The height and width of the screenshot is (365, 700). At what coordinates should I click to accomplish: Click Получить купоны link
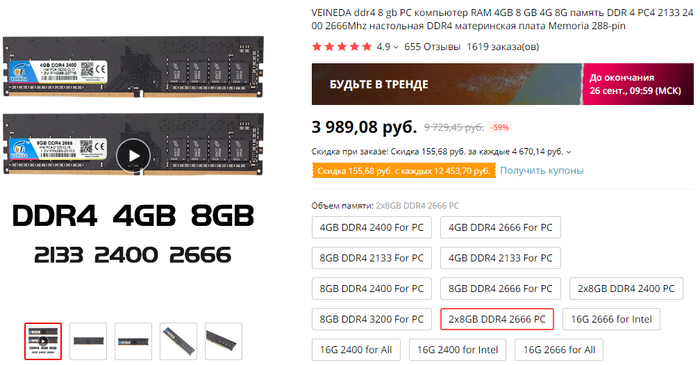coord(542,170)
